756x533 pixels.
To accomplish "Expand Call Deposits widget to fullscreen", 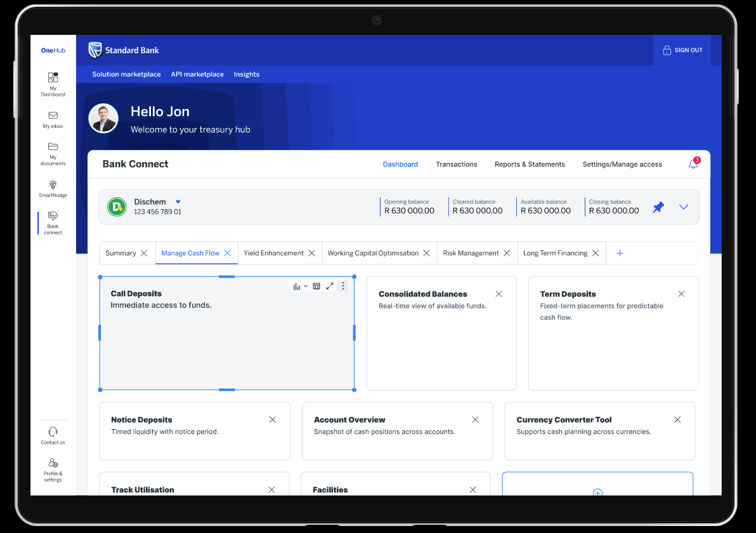I will coord(330,286).
